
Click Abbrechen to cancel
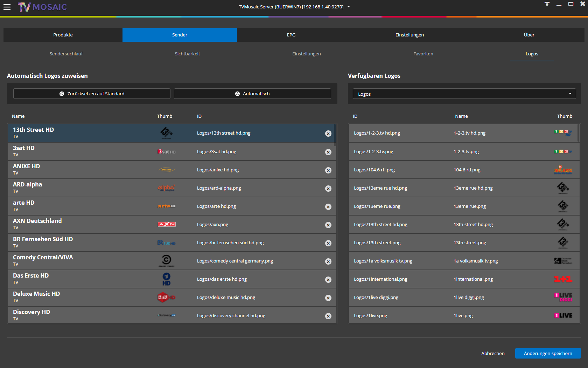493,353
